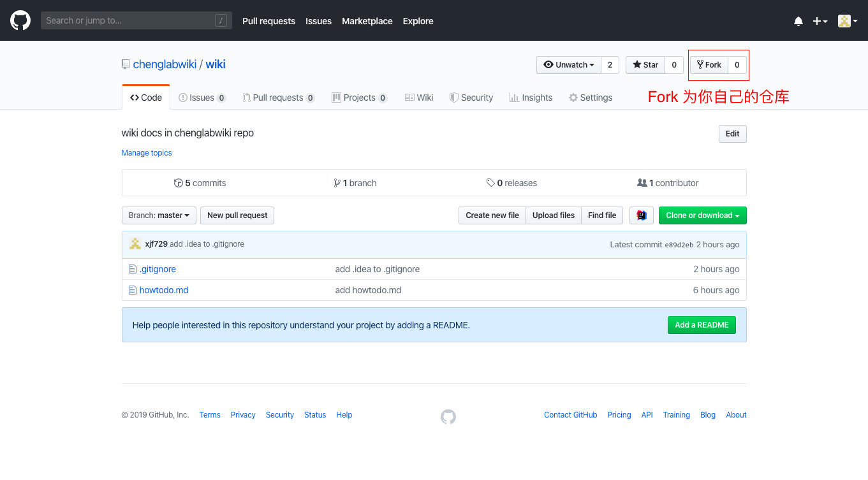The image size is (868, 480).
Task: Click New pull request button
Action: pos(237,215)
